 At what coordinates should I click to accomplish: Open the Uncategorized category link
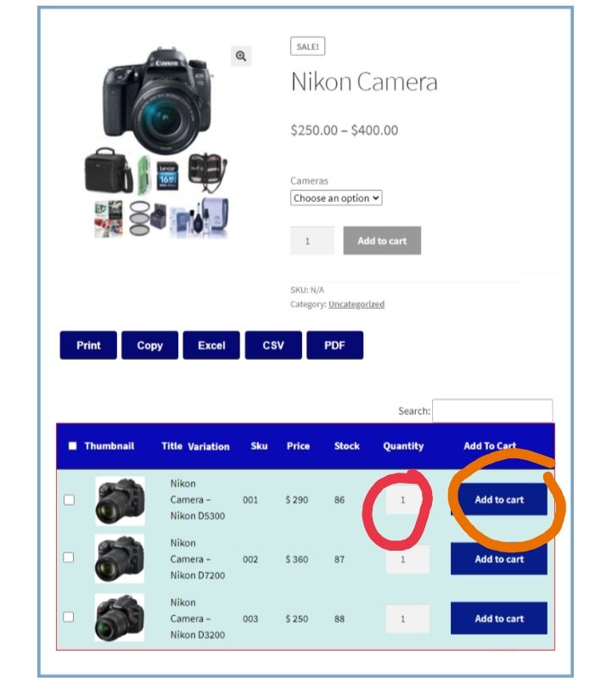[x=357, y=304]
